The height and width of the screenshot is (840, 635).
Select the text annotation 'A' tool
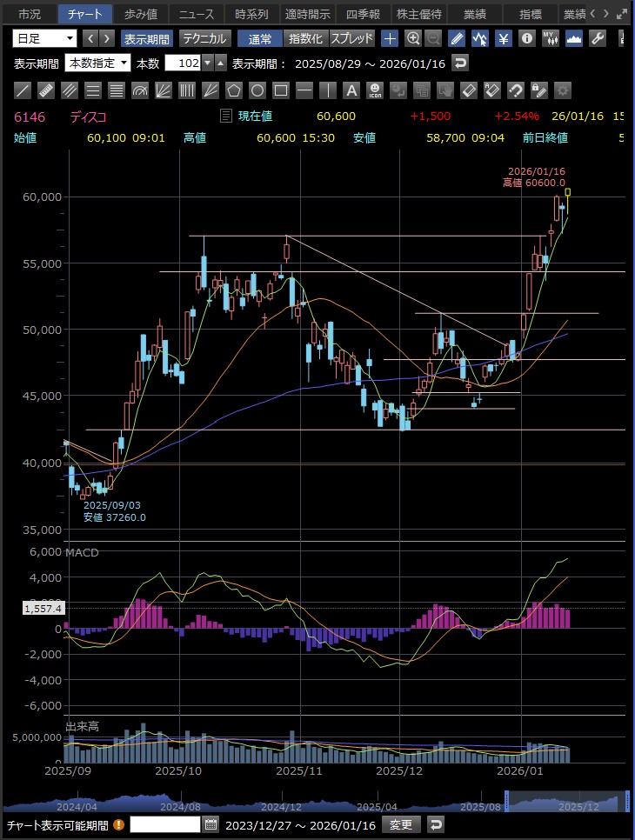(x=351, y=90)
